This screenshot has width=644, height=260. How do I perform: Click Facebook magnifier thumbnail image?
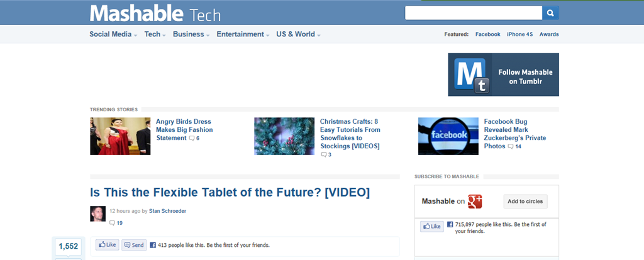[x=448, y=136]
